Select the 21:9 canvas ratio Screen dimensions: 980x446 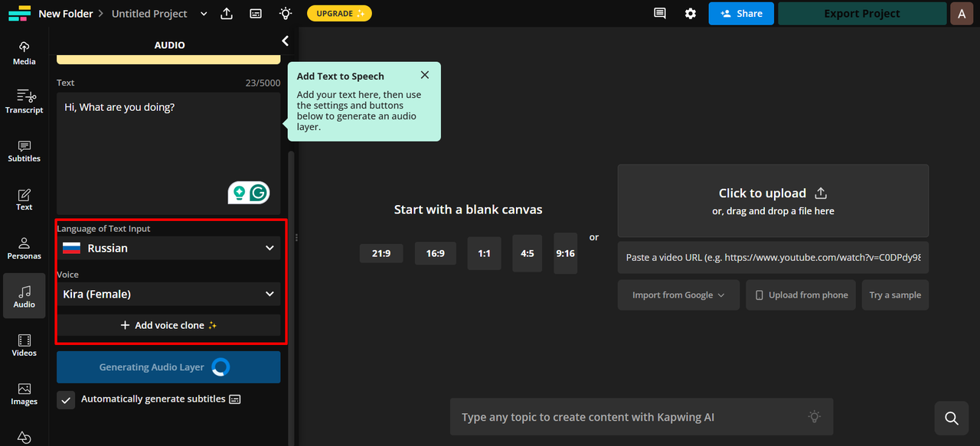[x=381, y=253]
